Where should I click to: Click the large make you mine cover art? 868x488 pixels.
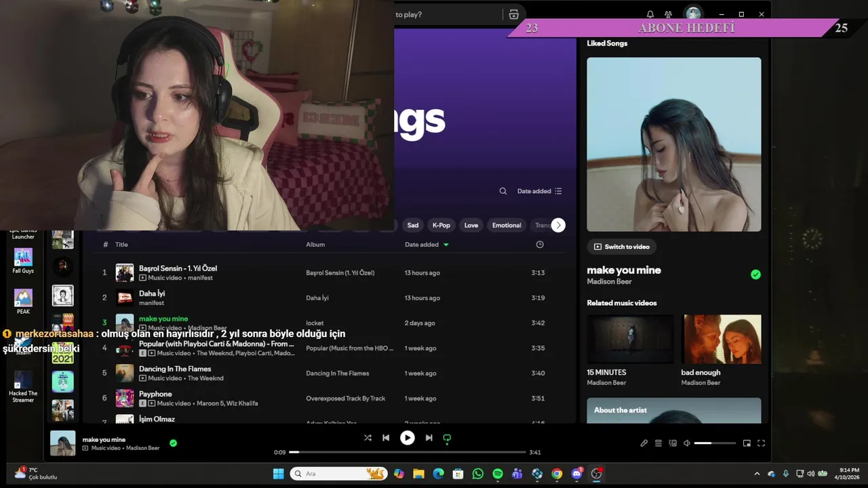coord(674,144)
